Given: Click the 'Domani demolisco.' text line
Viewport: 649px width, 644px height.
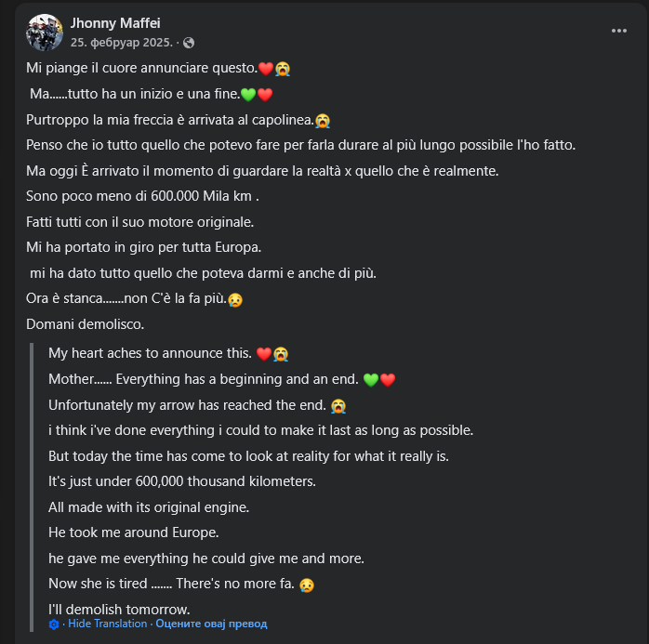Looking at the screenshot, I should click(85, 324).
